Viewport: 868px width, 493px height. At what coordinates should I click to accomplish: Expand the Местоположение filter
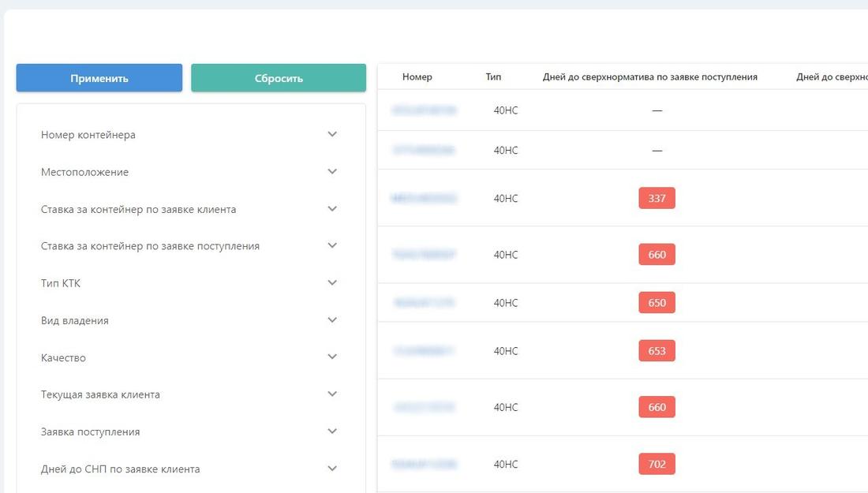click(x=189, y=172)
